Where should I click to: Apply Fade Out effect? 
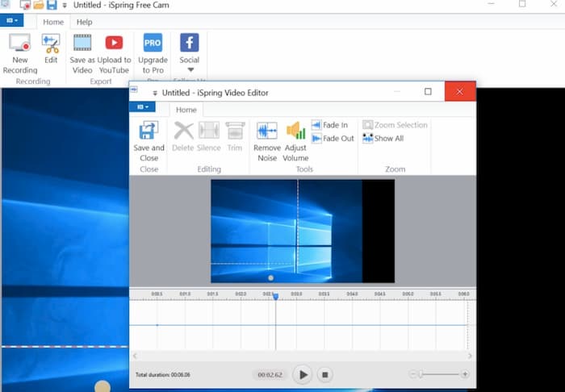pos(332,138)
